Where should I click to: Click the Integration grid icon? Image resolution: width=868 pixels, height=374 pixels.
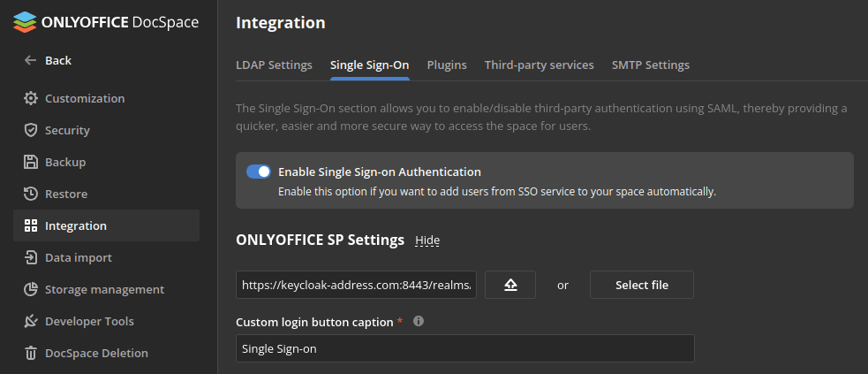30,225
